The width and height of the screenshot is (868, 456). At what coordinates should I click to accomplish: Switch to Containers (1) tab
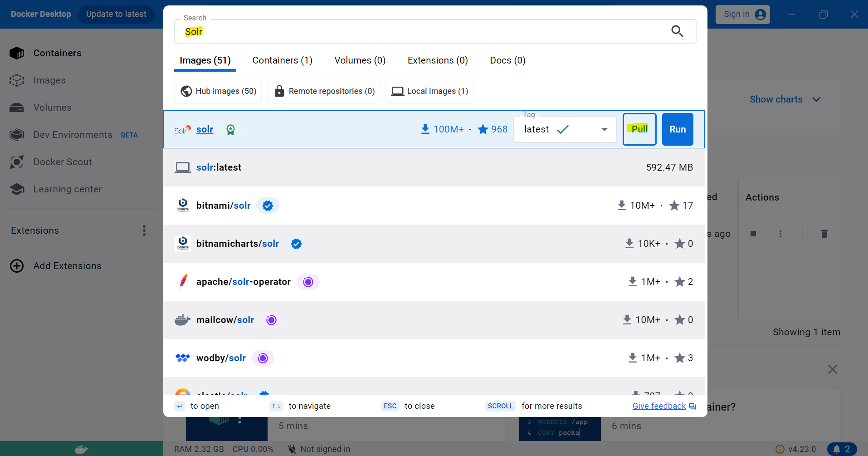click(282, 60)
